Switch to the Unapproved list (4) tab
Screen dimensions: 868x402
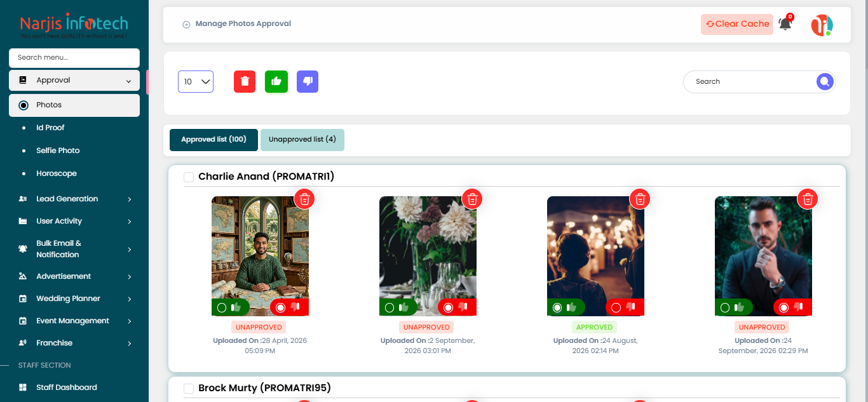[x=302, y=140]
